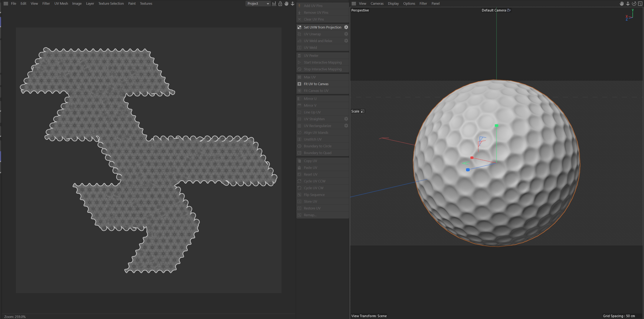644x319 pixels.
Task: Expand the Texture Selection menu
Action: 111,3
